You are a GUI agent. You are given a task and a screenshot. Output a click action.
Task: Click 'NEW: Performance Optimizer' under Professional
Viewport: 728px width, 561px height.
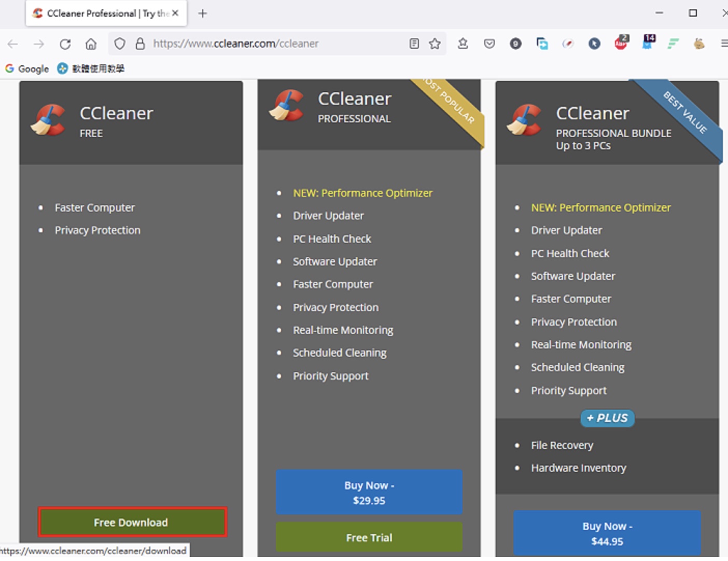coord(362,193)
